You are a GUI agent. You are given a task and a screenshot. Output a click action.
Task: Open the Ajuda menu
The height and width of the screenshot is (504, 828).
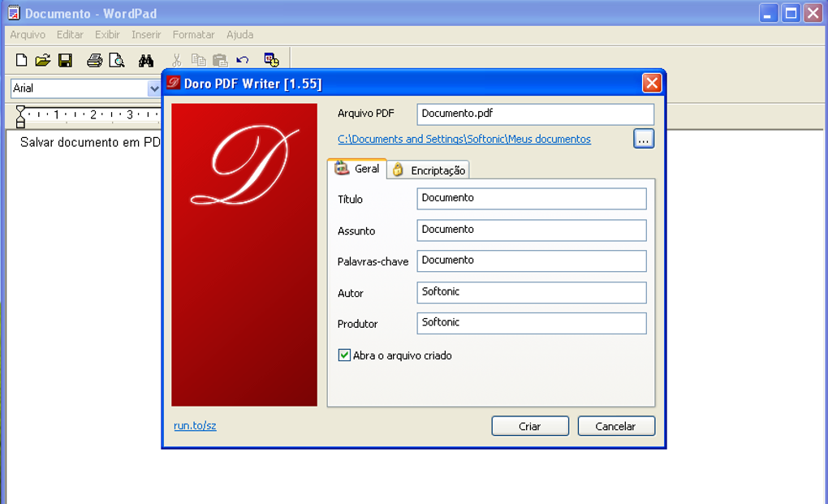[239, 35]
